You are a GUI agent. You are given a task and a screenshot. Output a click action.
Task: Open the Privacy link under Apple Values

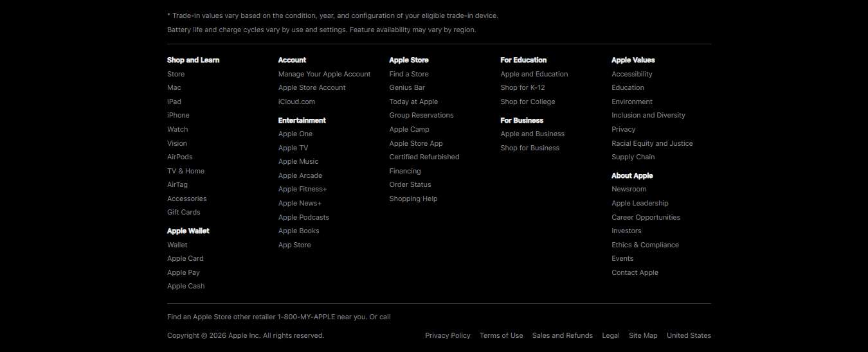[x=624, y=129]
